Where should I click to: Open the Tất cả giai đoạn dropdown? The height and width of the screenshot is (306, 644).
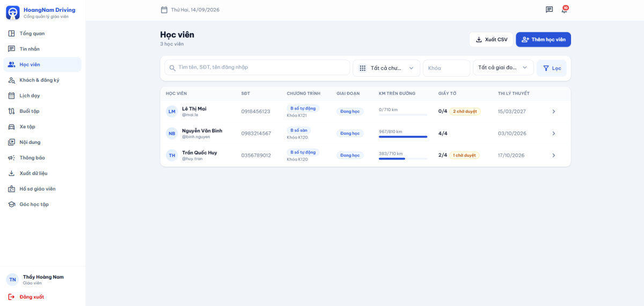(x=503, y=68)
